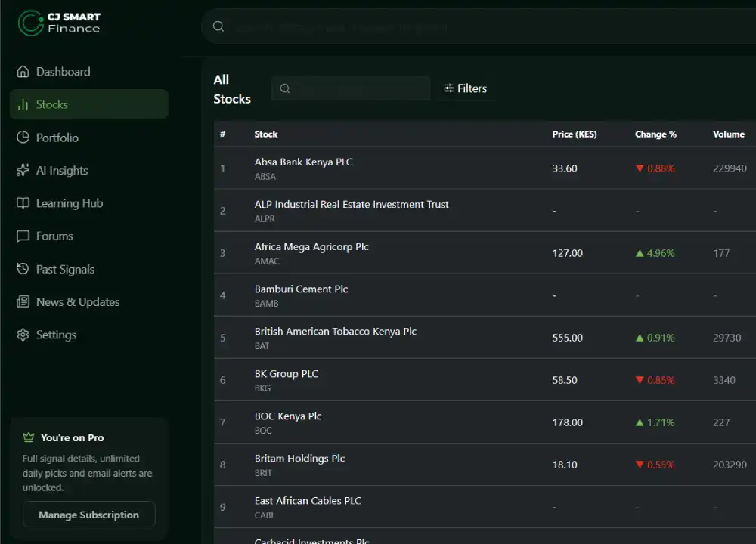The width and height of the screenshot is (756, 544).
Task: Click the 4.96% change value
Action: [x=661, y=253]
